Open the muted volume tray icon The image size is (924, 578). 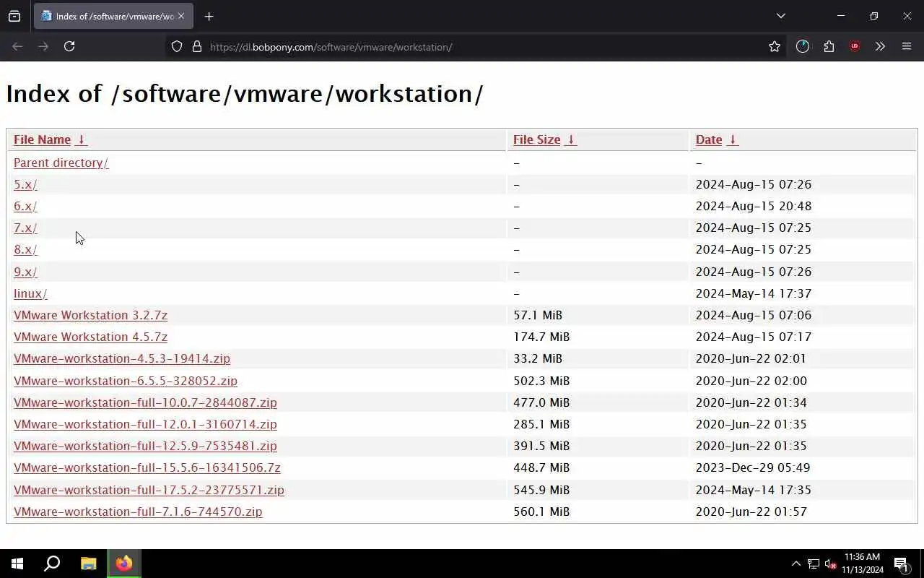(x=830, y=564)
